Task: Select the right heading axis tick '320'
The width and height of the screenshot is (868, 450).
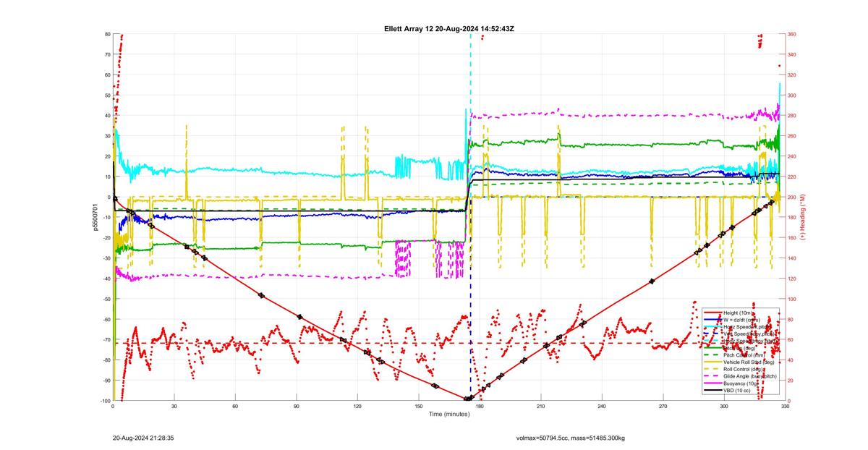Action: coord(792,75)
